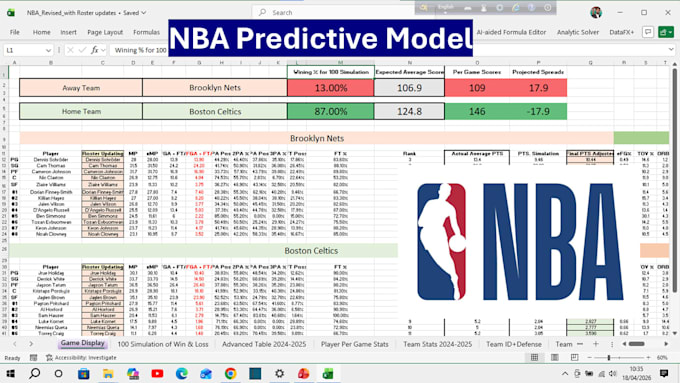This screenshot has height=383, width=680.
Task: Zoom out with the minus icon
Action: pyautogui.click(x=589, y=357)
